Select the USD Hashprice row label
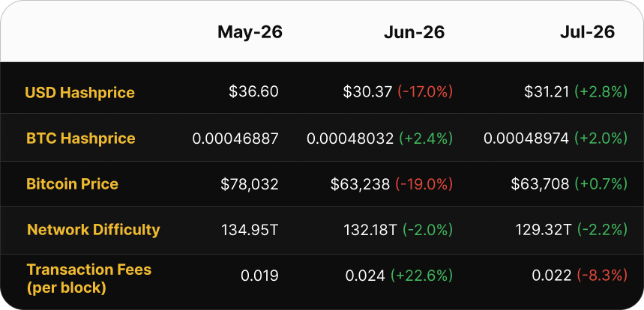This screenshot has height=310, width=644. 79,92
